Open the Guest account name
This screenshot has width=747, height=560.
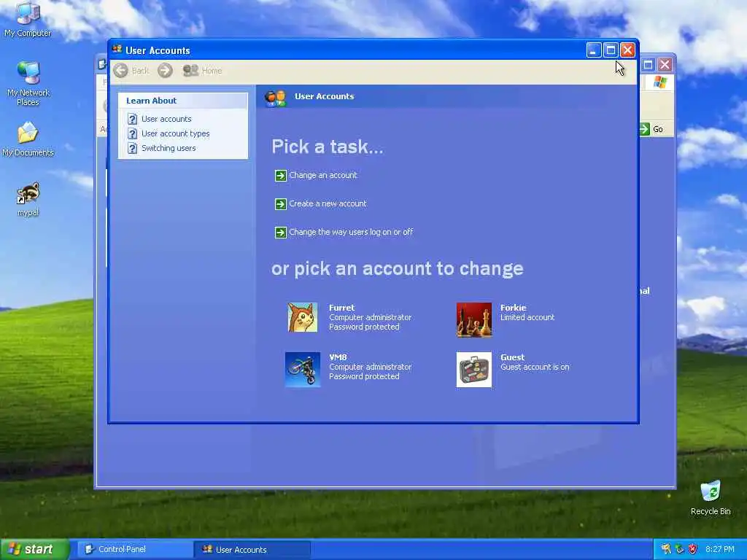(x=512, y=357)
